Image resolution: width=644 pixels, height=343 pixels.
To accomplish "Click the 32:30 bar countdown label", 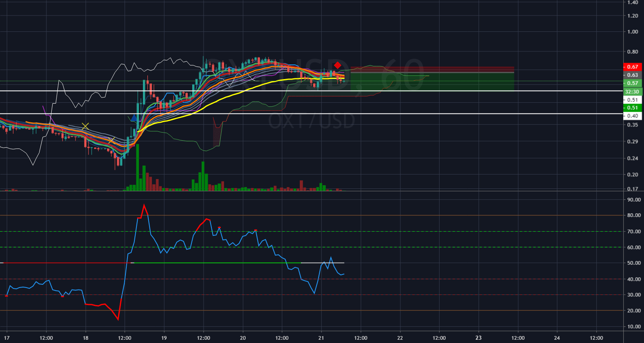I will point(632,92).
